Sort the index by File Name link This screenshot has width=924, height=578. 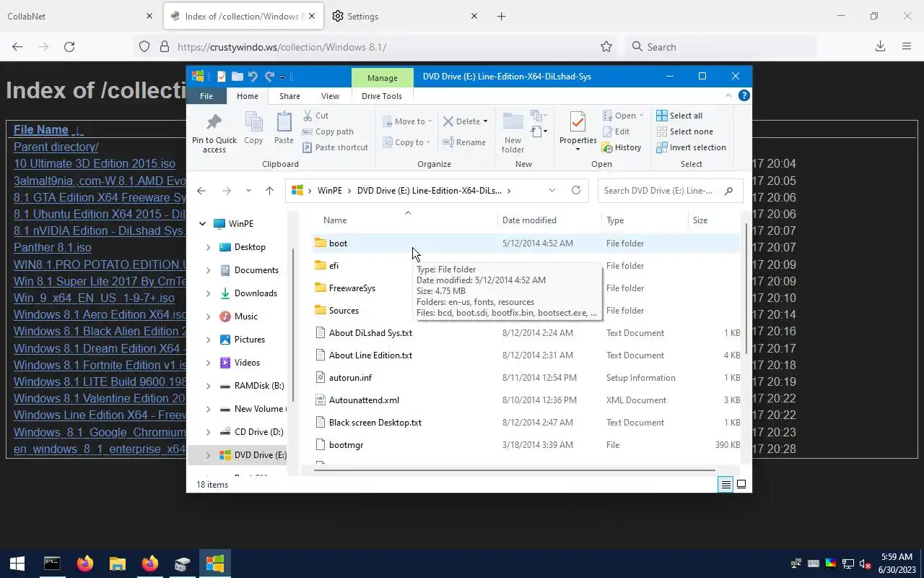[40, 130]
